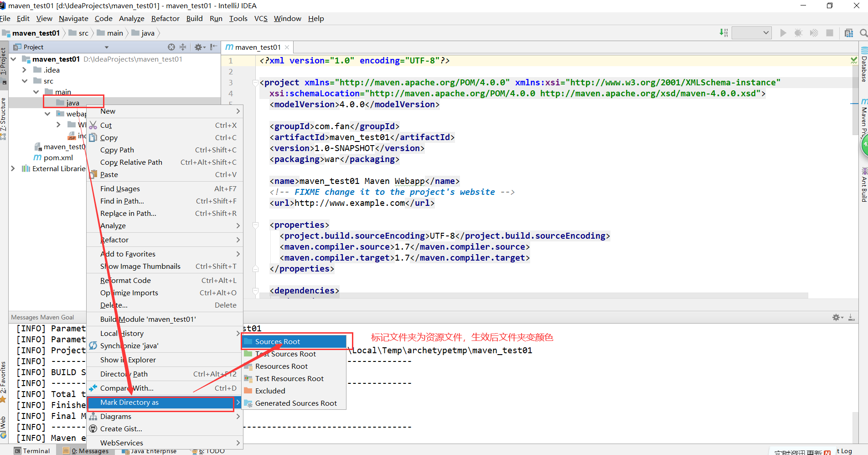Viewport: 868px width, 455px height.
Task: Click the hide Messages panel icon
Action: pos(851,317)
